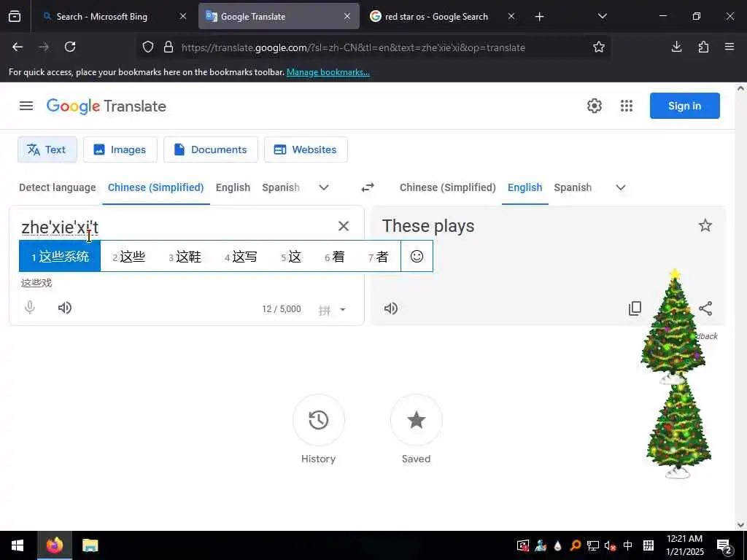Listen to the translated text
Image resolution: width=747 pixels, height=560 pixels.
391,308
